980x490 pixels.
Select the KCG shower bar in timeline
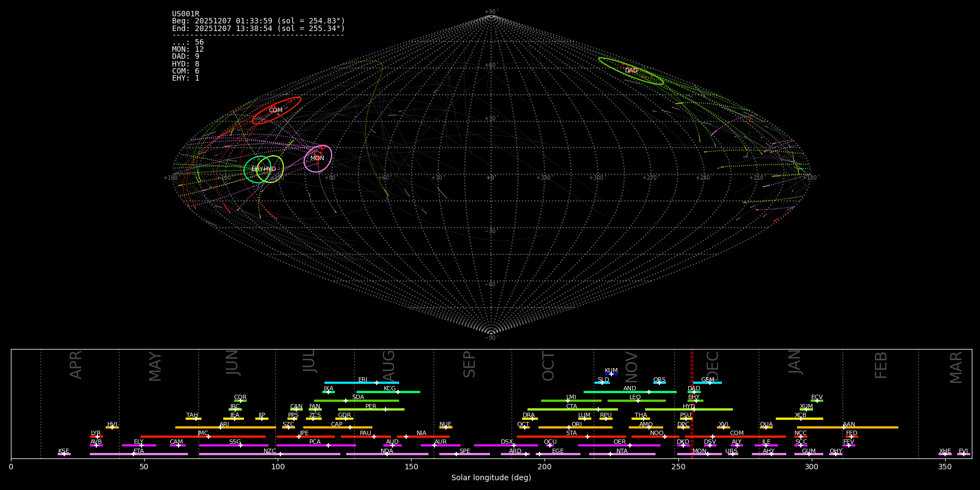pyautogui.click(x=388, y=392)
